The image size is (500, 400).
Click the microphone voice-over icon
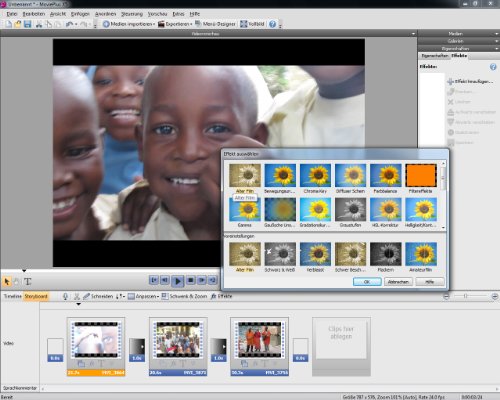(x=66, y=296)
